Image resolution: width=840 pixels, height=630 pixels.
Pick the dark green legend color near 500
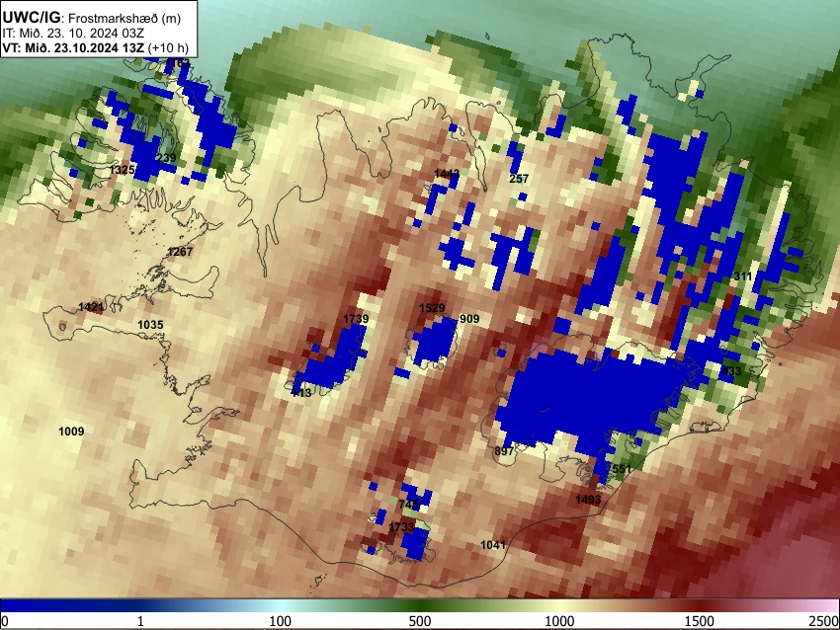coord(420,606)
